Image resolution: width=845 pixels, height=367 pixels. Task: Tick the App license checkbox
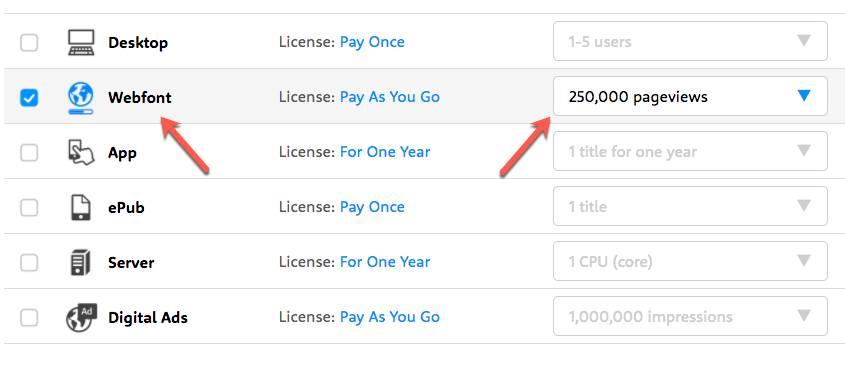tap(29, 153)
